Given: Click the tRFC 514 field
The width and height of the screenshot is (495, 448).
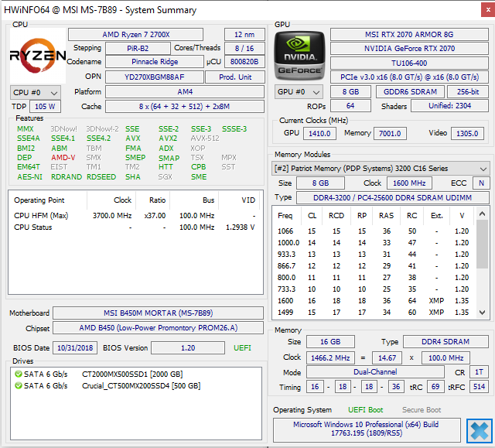Looking at the screenshot, I should pyautogui.click(x=479, y=386).
